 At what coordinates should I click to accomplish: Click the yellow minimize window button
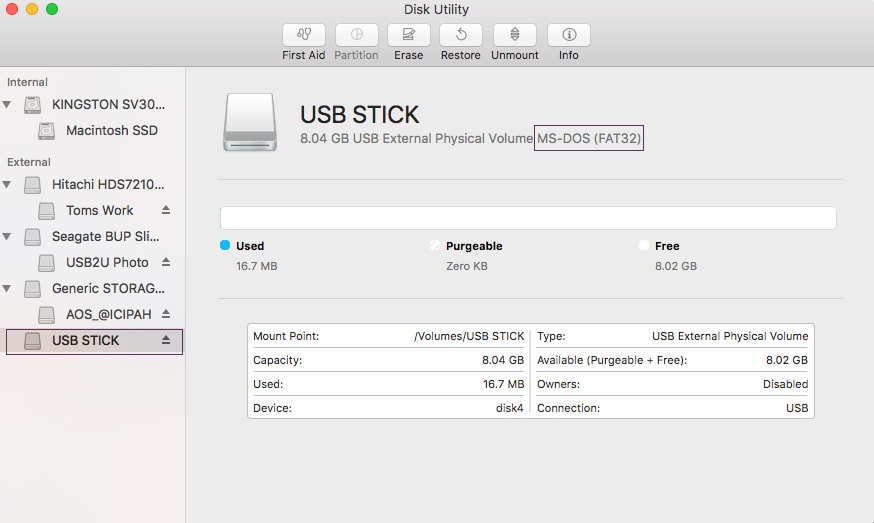coord(32,8)
